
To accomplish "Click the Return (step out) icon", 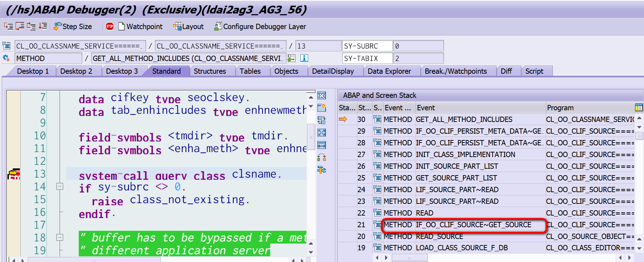I will coord(31,26).
